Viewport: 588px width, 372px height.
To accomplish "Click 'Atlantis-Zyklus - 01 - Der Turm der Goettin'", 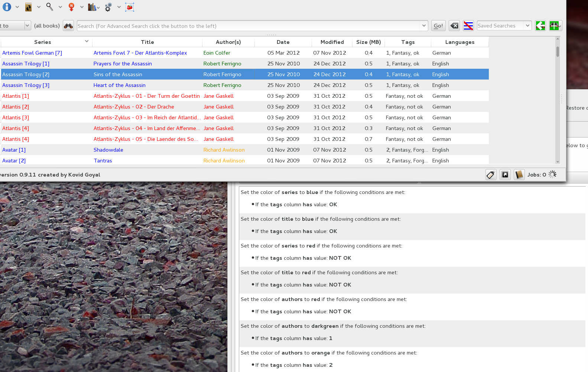I will 146,96.
